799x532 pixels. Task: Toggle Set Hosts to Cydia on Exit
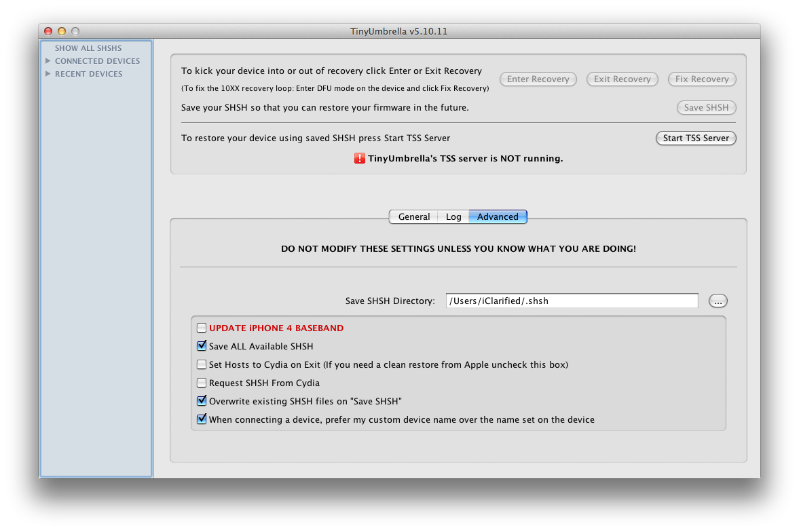202,364
